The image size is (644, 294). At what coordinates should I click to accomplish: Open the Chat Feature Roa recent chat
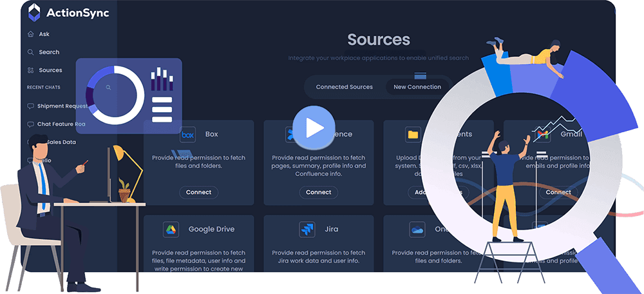click(61, 124)
